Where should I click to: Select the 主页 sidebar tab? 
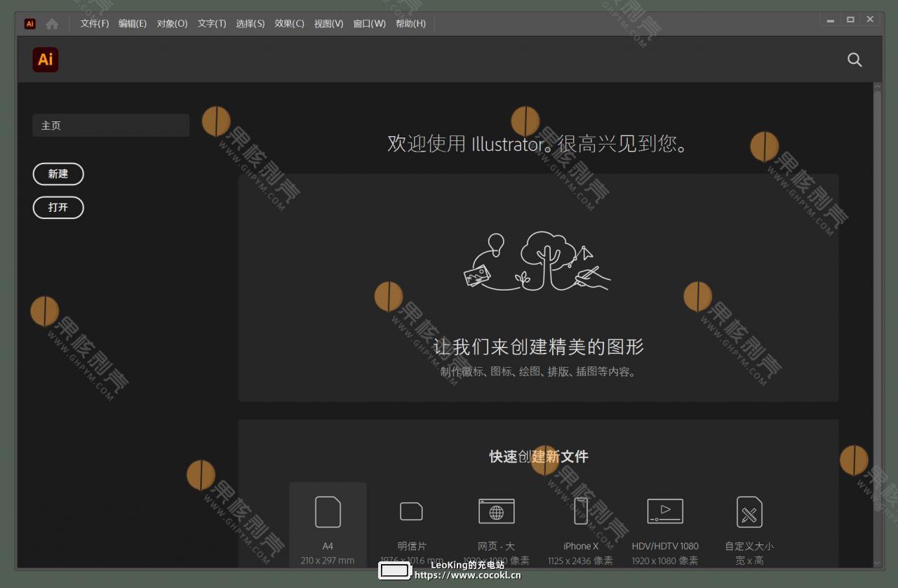[111, 126]
